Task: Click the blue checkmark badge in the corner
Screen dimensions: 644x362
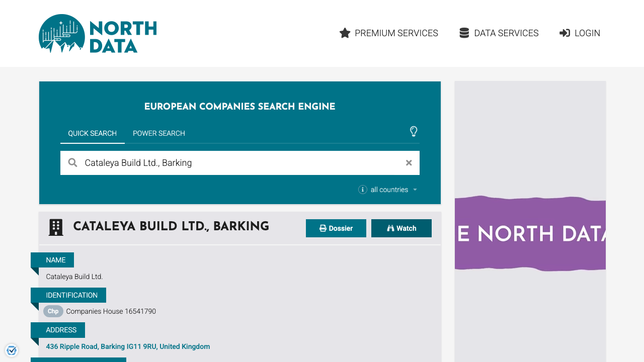Action: [12, 350]
